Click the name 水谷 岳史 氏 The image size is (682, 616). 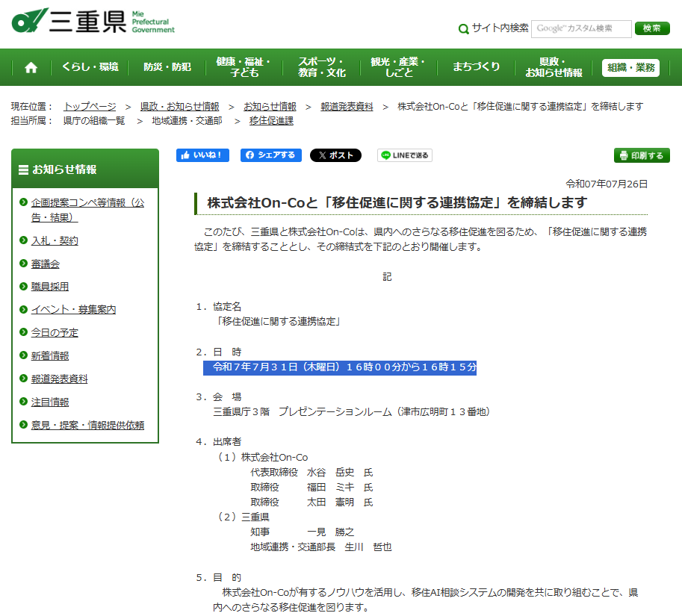pos(340,473)
